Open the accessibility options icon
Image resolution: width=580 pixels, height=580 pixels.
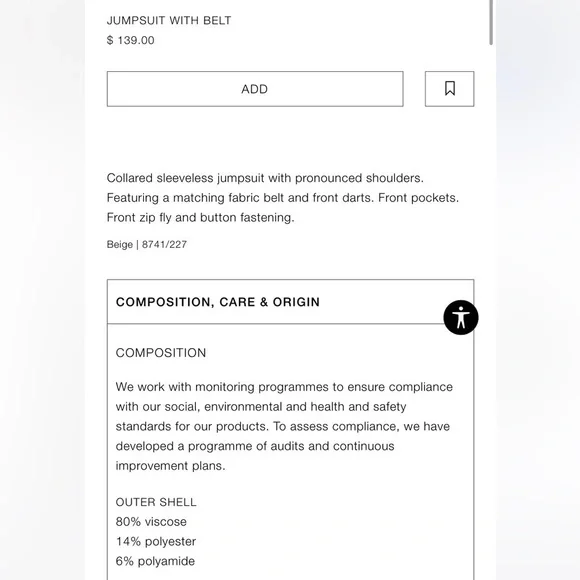point(461,317)
